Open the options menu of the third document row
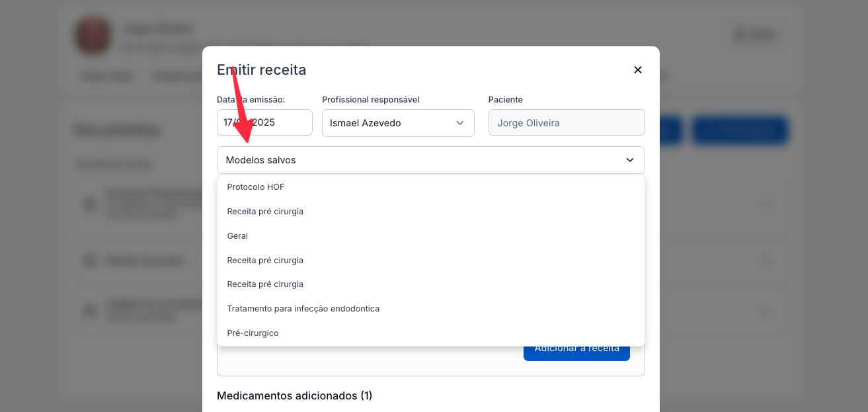 tap(767, 310)
